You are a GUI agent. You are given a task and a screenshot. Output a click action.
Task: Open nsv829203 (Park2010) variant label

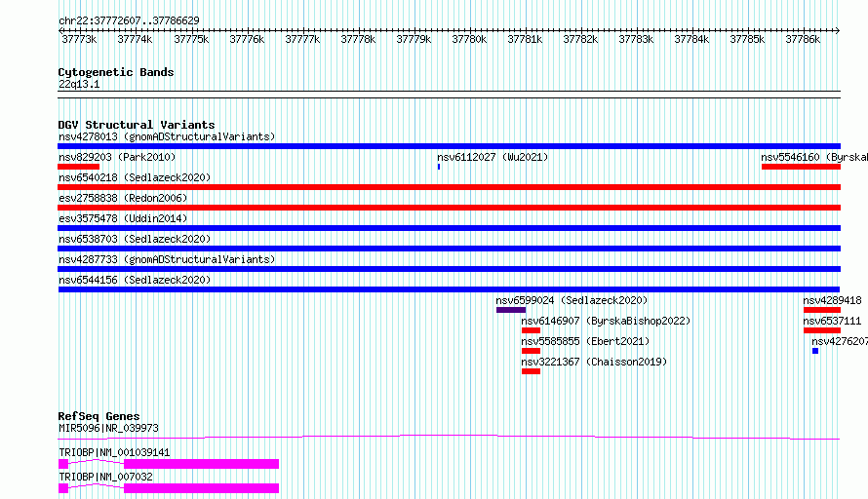pos(117,157)
